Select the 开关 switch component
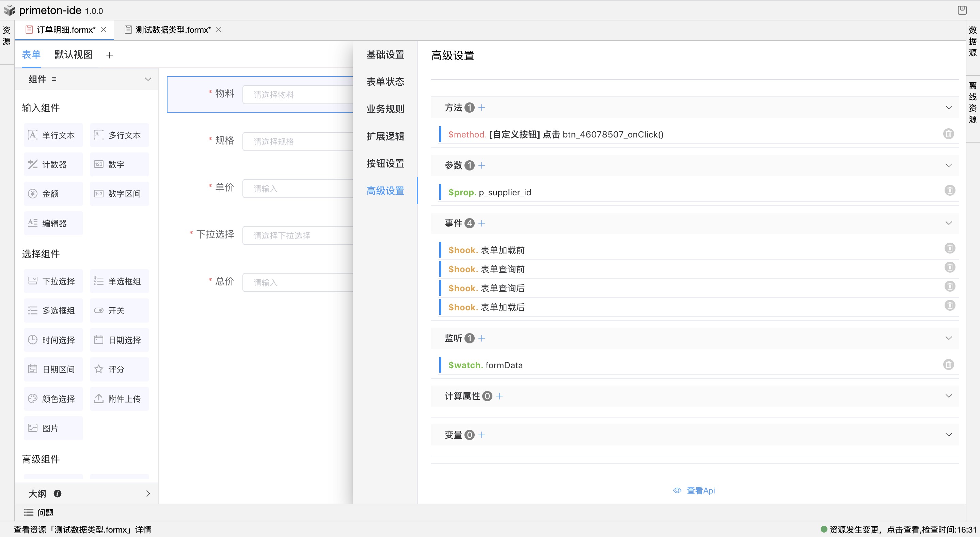The image size is (980, 537). (x=119, y=310)
